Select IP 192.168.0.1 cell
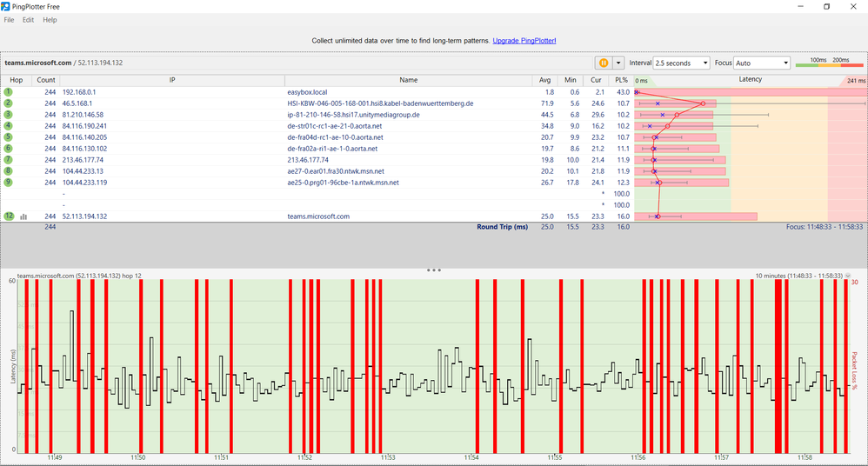 click(78, 92)
